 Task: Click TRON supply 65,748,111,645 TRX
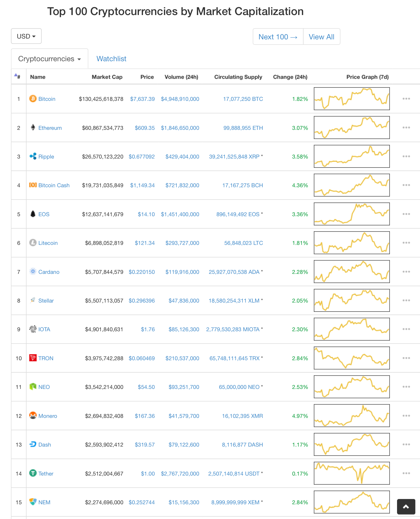[x=234, y=358]
